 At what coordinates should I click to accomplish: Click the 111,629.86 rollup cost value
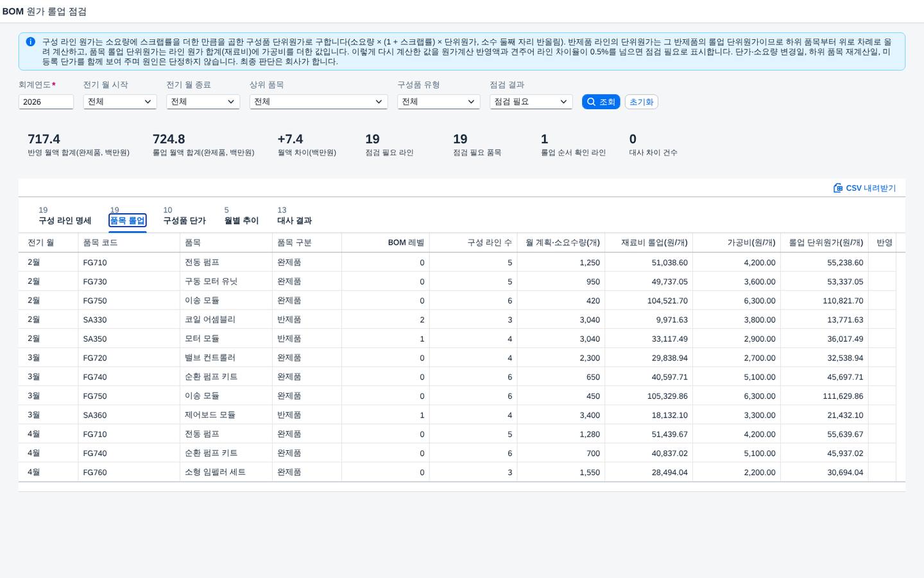click(x=843, y=396)
